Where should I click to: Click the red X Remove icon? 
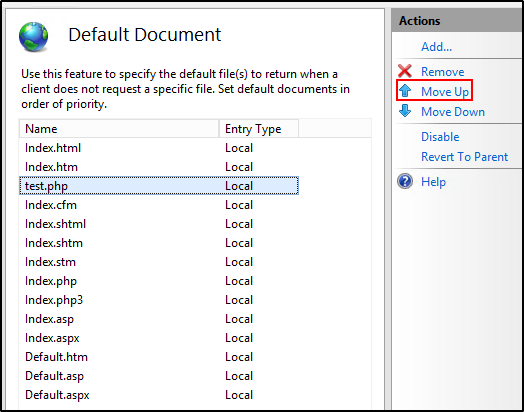coord(405,71)
